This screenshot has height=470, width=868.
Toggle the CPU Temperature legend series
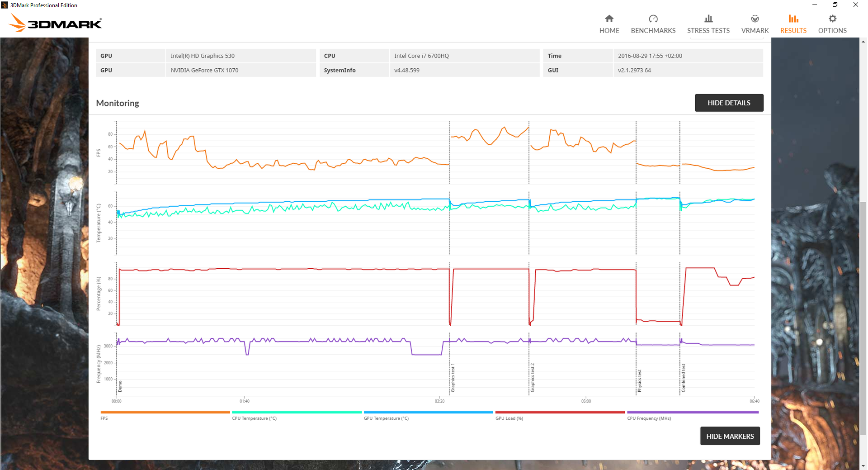254,418
